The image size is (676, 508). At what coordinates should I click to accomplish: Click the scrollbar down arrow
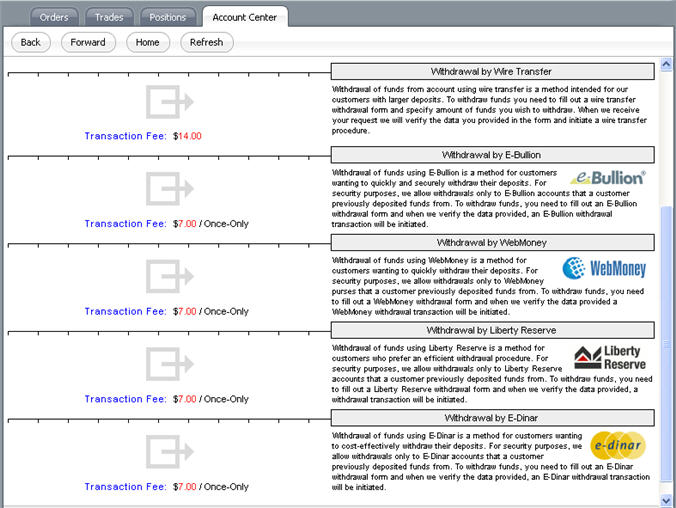tap(666, 500)
